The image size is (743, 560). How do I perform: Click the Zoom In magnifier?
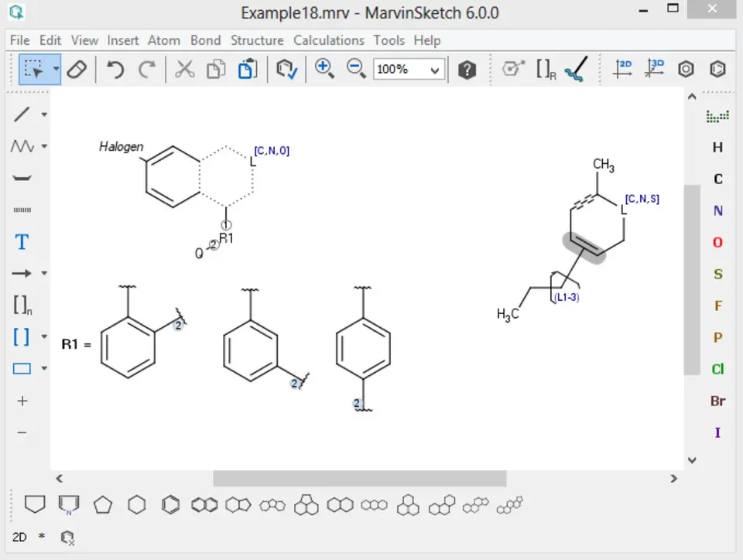click(x=324, y=69)
